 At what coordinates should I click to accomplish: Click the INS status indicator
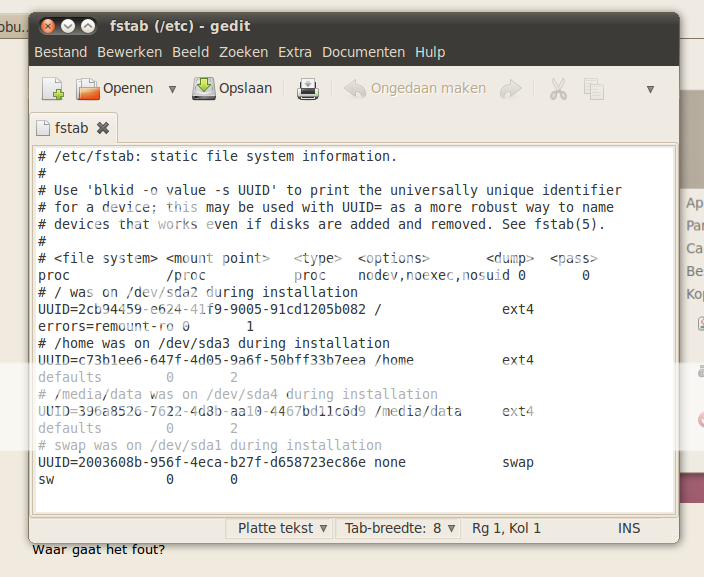629,528
